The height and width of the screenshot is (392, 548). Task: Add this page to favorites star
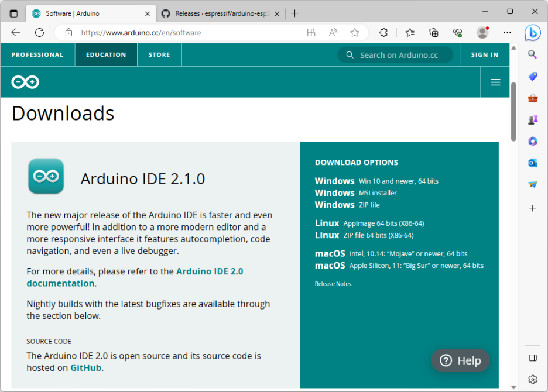tap(355, 33)
